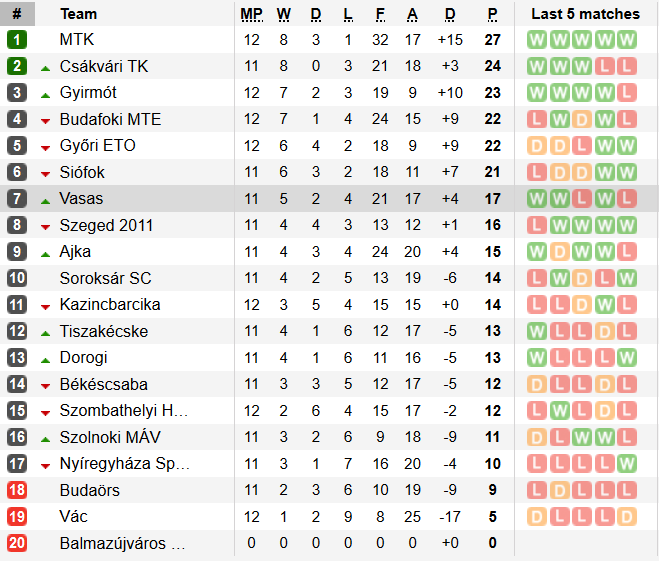Screen dimensions: 659x561
Task: Click the red down arrow beside Budafoki MTE
Action: [x=45, y=120]
